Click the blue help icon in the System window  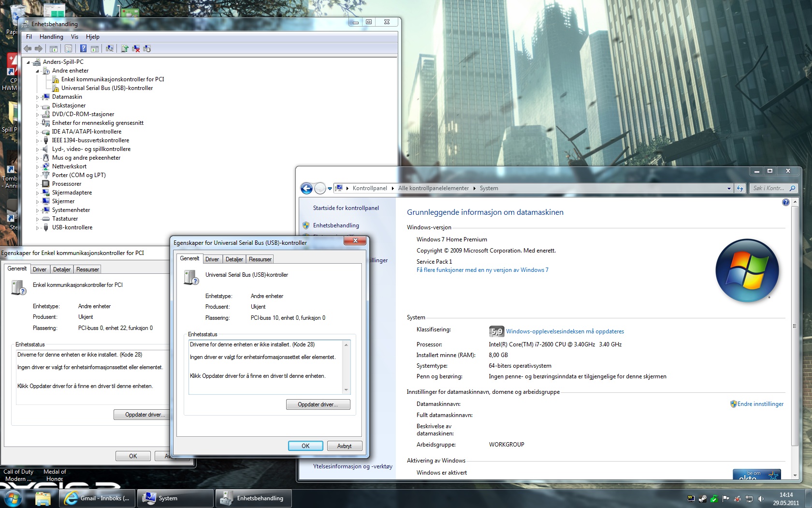(x=786, y=202)
